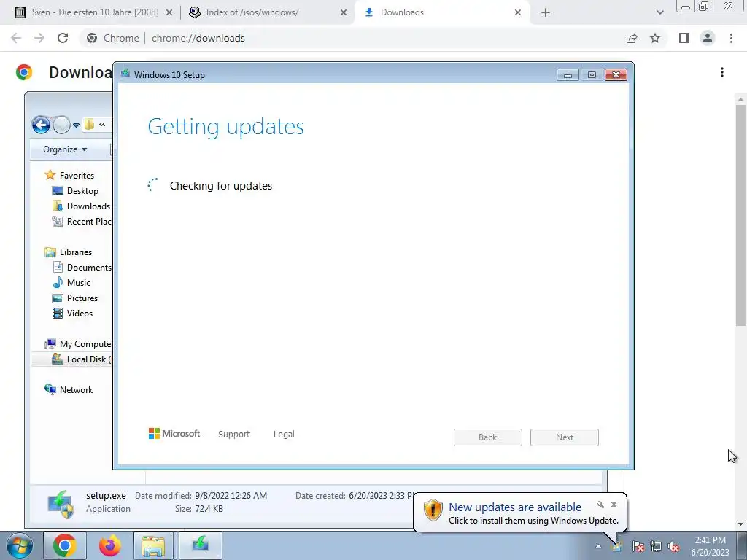
Task: Select Libraries in Explorer sidebar
Action: (75, 252)
